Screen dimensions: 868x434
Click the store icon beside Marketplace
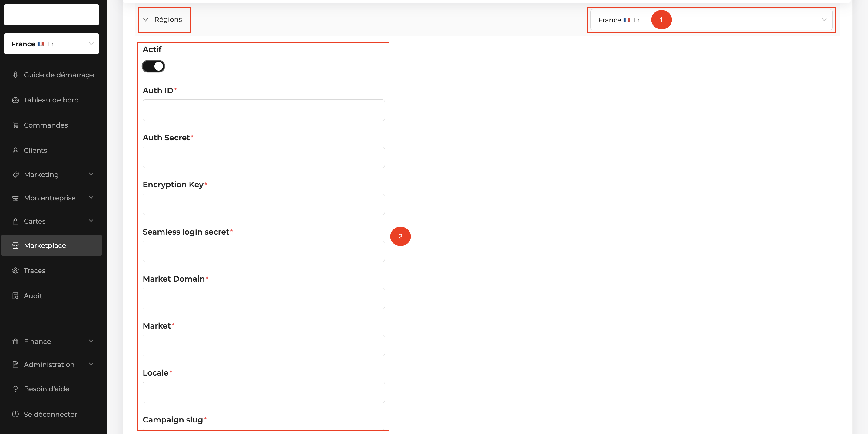pyautogui.click(x=15, y=245)
